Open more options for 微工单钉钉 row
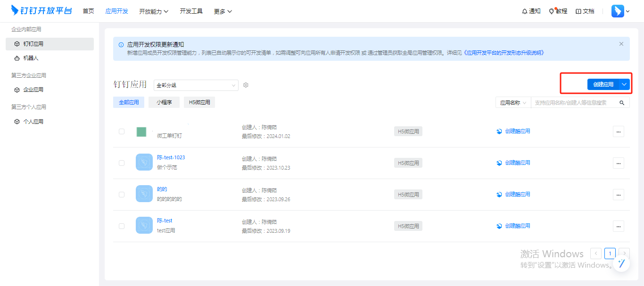This screenshot has width=644, height=286. point(619,131)
